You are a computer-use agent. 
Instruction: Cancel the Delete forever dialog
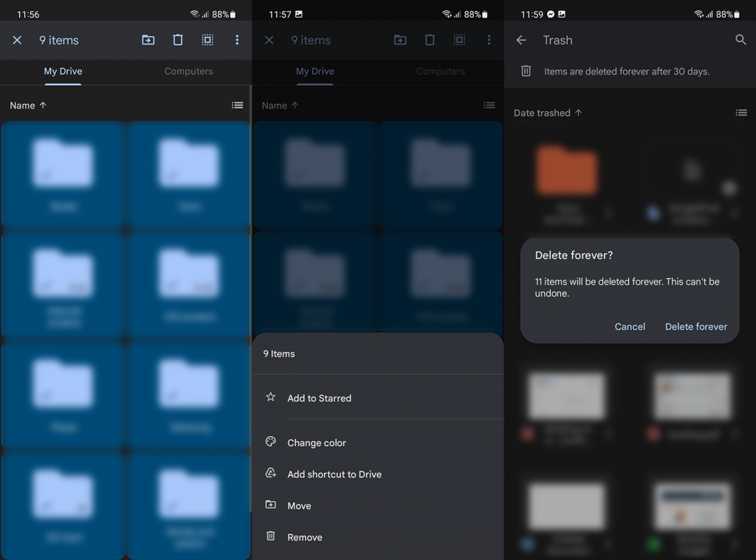point(630,326)
